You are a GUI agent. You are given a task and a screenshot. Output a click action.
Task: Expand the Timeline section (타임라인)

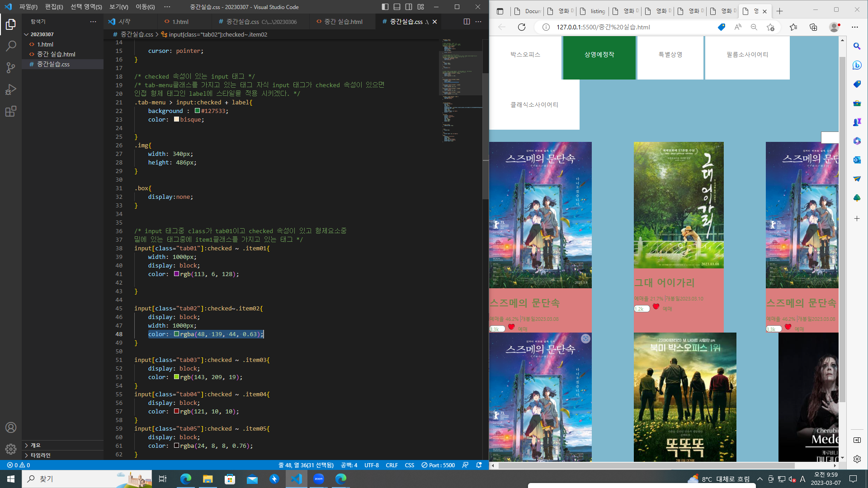tap(63, 455)
